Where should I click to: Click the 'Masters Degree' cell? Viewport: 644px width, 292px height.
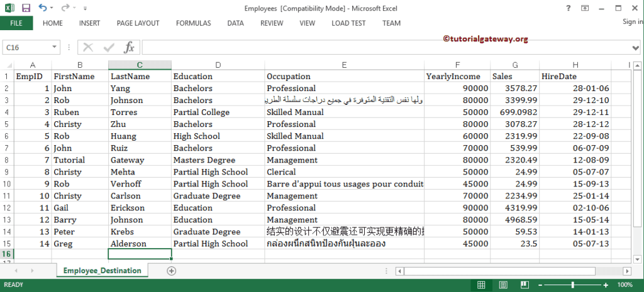coord(218,160)
